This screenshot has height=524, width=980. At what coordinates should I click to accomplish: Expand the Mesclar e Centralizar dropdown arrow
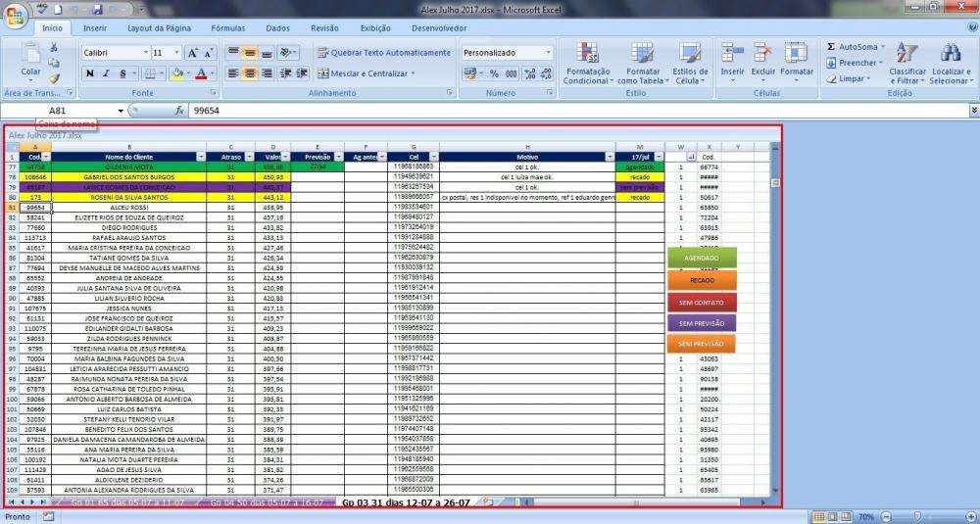[413, 73]
